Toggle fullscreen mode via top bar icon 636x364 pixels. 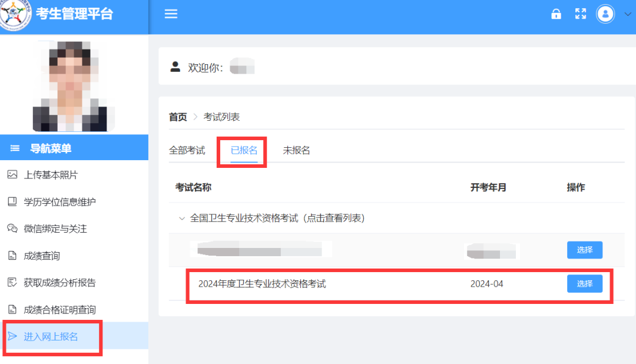click(x=581, y=14)
